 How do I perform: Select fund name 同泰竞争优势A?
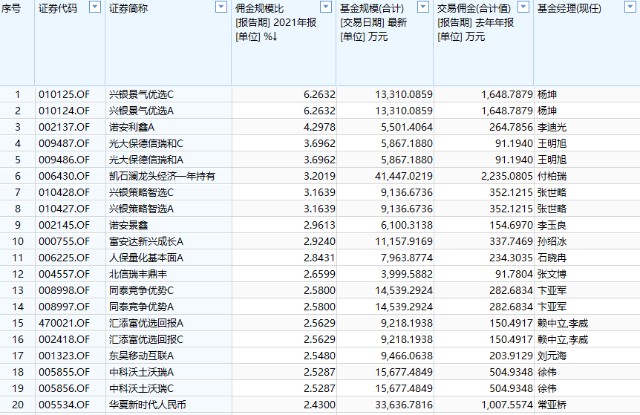tap(141, 306)
